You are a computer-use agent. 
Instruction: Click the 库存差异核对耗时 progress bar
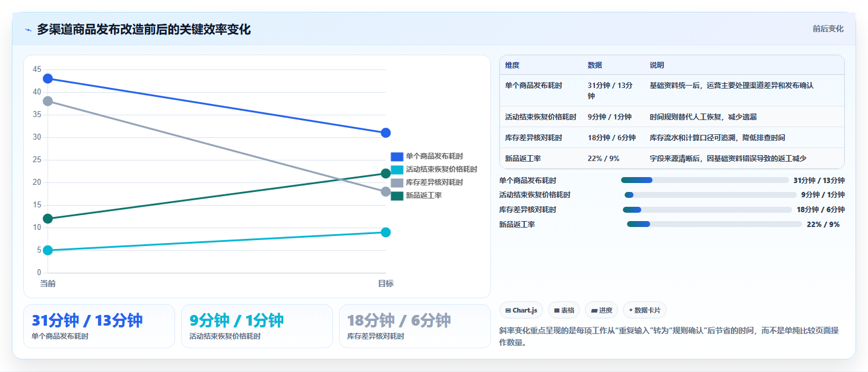(x=707, y=210)
